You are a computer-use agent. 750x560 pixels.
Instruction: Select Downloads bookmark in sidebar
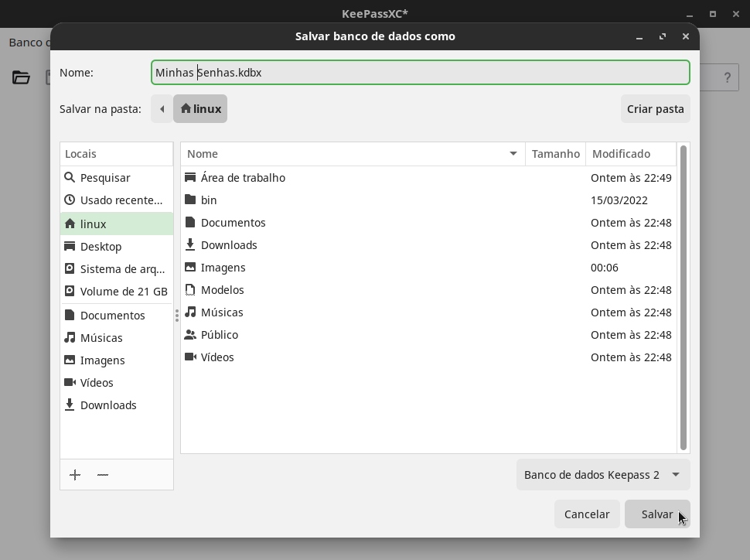point(116,405)
